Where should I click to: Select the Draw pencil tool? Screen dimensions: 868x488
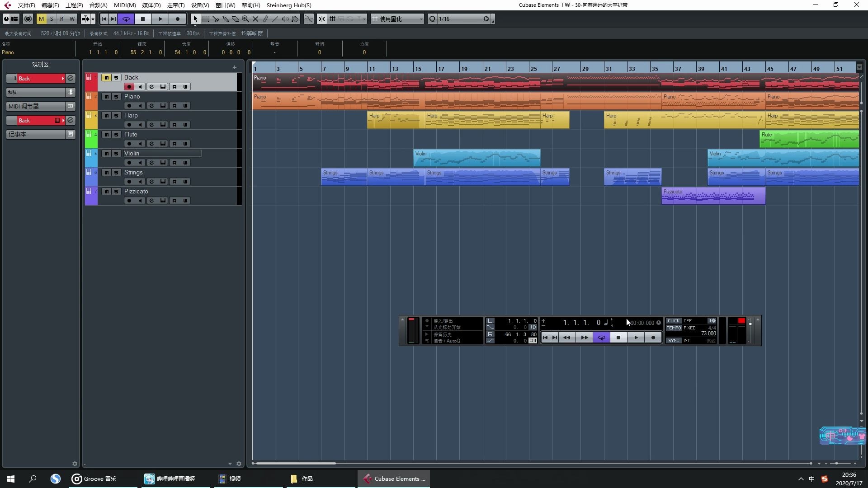(265, 19)
